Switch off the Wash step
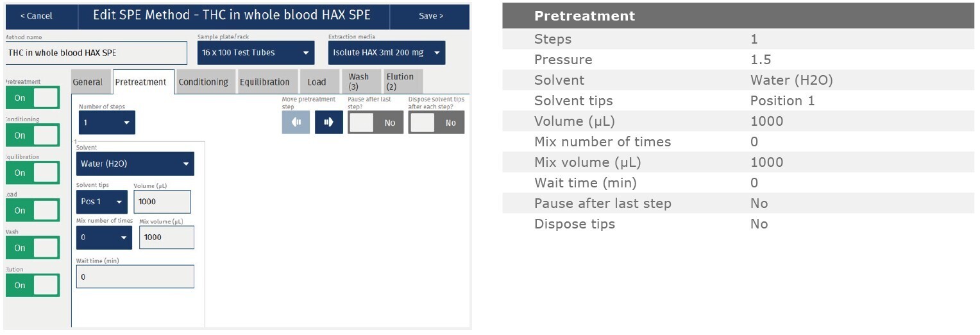This screenshot has height=335, width=980. (32, 248)
